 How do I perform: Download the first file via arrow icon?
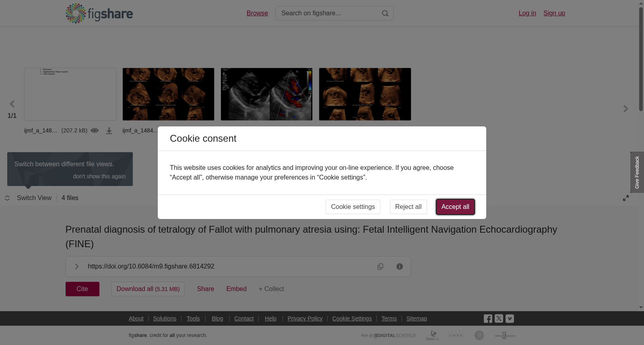click(x=109, y=130)
